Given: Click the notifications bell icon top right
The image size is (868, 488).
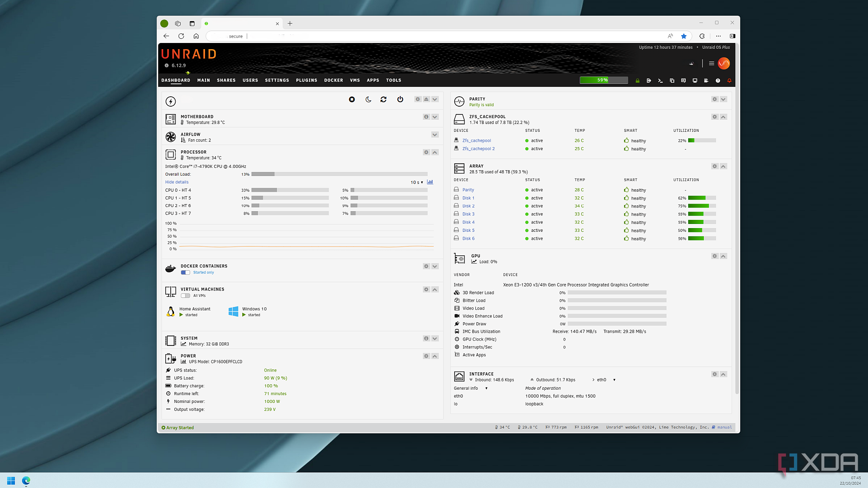Looking at the screenshot, I should pos(730,81).
